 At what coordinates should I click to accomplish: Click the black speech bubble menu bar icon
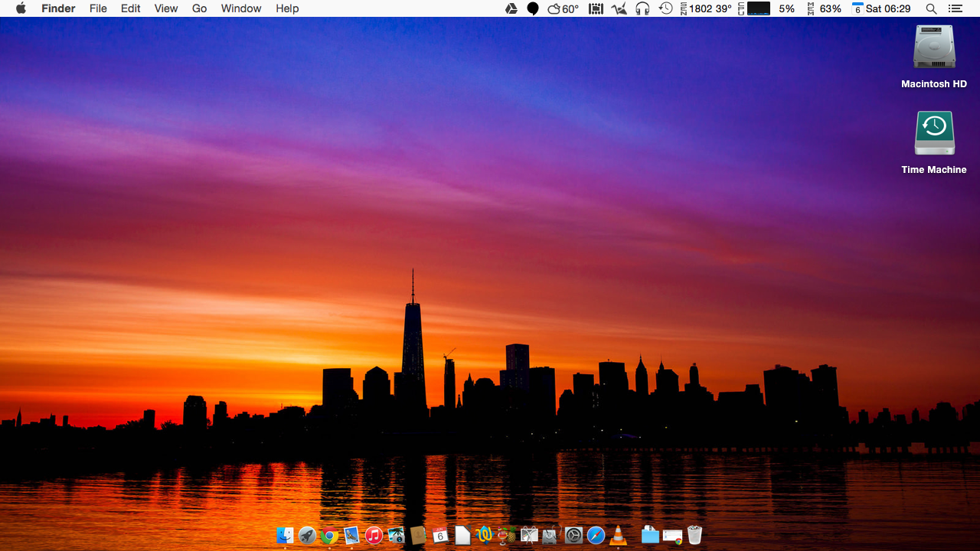[x=533, y=8]
